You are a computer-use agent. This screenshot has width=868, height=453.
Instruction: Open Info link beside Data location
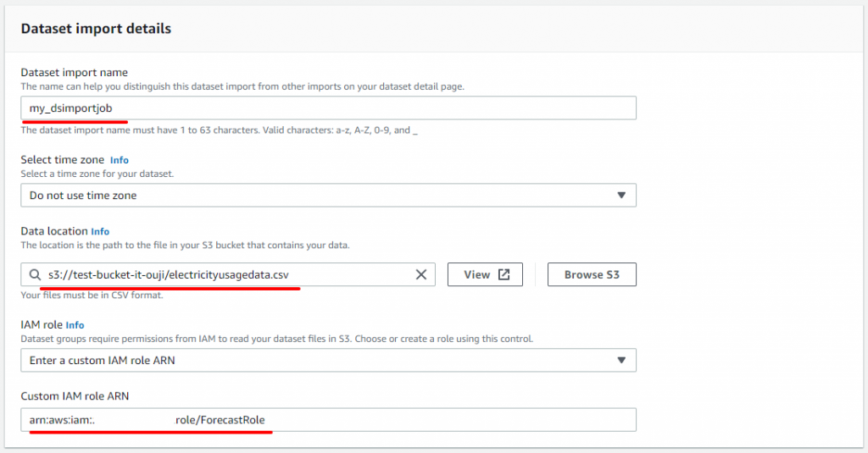(x=100, y=231)
